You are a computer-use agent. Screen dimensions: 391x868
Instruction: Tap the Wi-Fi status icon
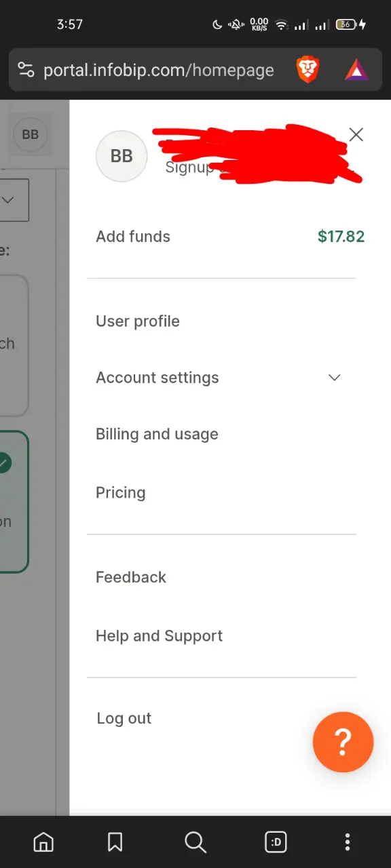[x=281, y=24]
